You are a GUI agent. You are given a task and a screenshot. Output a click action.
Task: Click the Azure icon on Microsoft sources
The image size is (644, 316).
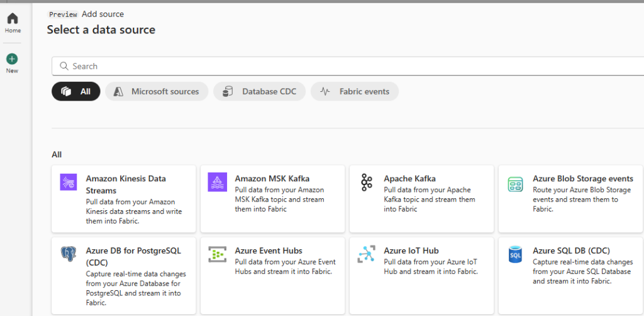tap(119, 92)
